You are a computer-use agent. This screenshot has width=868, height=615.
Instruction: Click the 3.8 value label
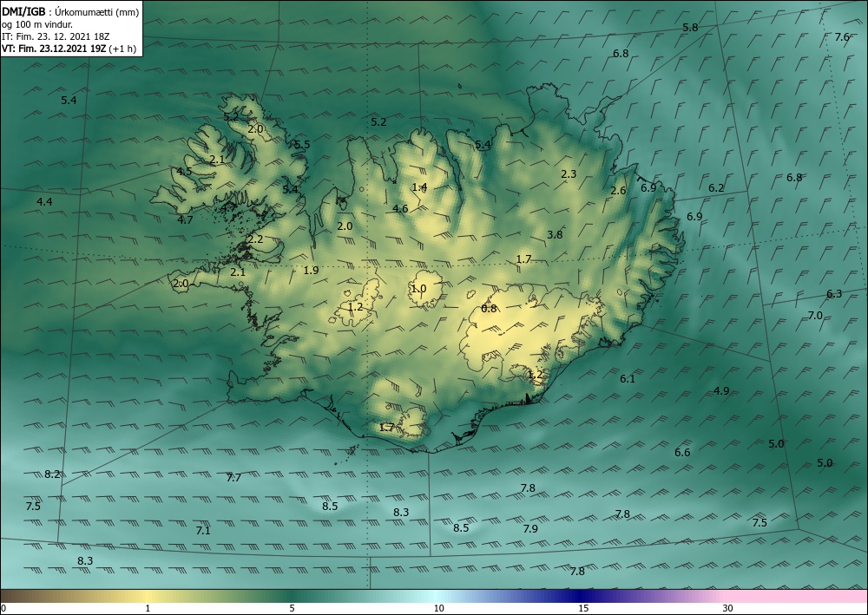(555, 234)
